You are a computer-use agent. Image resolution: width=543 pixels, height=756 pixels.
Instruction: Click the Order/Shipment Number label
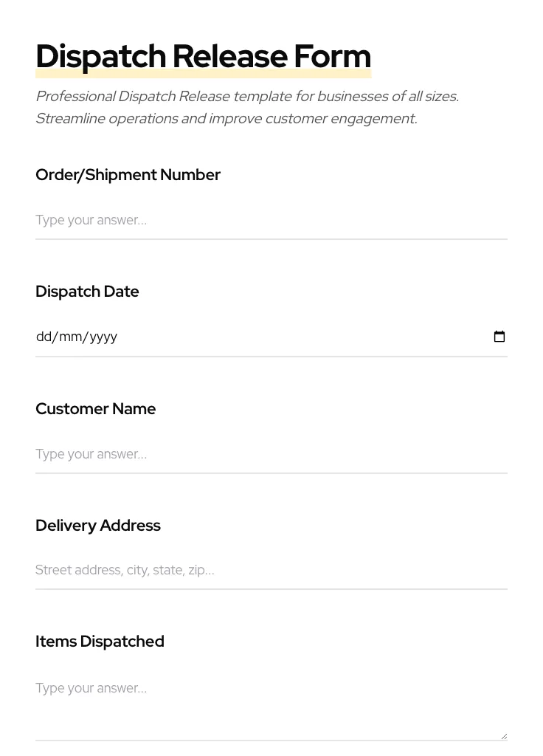128,175
